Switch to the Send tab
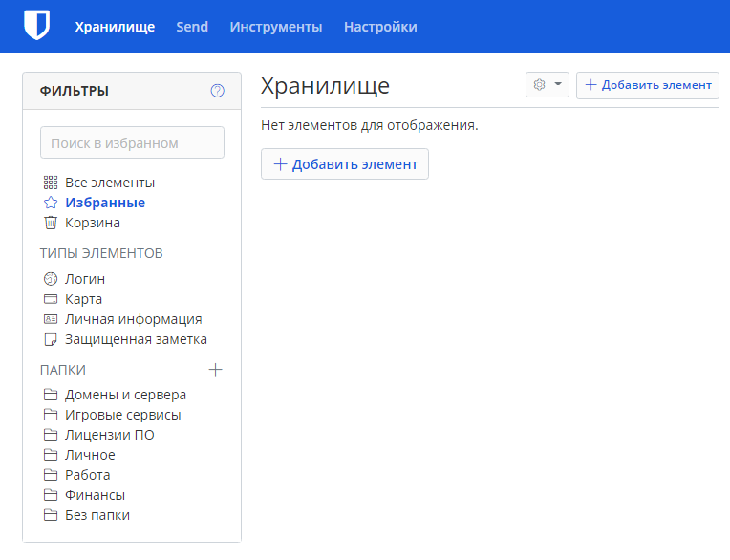This screenshot has width=730, height=560. [192, 27]
